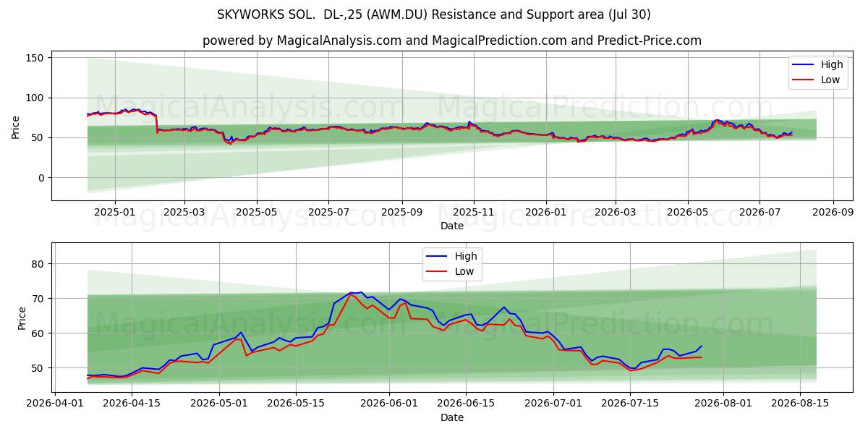Click the '2026-05' tick label on the top chart
The image size is (868, 434).
pos(688,212)
